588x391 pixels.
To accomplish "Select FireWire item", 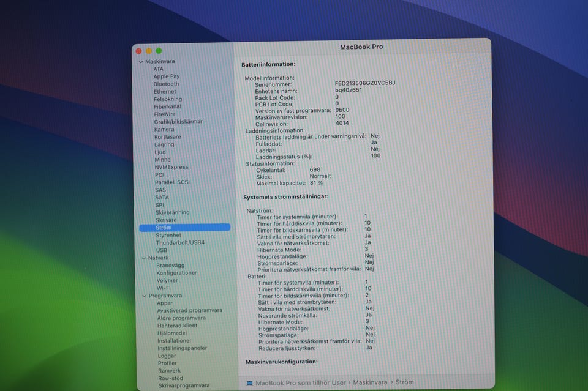I will coord(165,114).
